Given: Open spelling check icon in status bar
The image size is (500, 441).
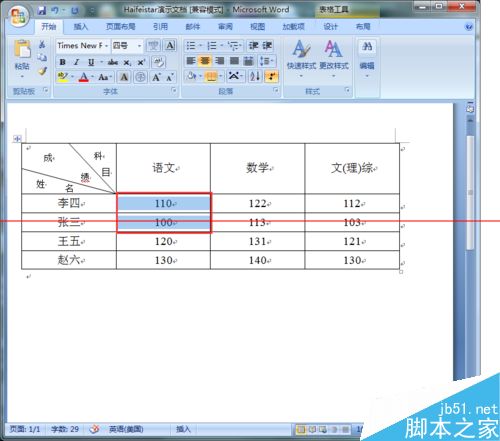Looking at the screenshot, I should tap(95, 429).
